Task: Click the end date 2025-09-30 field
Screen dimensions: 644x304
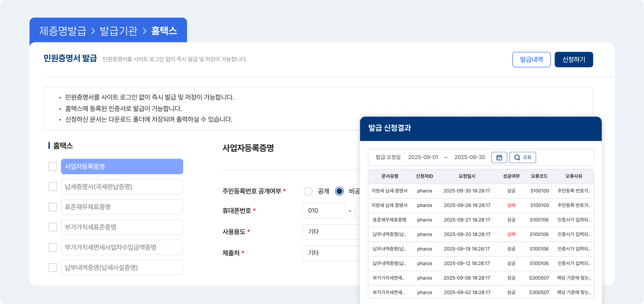Action: point(470,157)
